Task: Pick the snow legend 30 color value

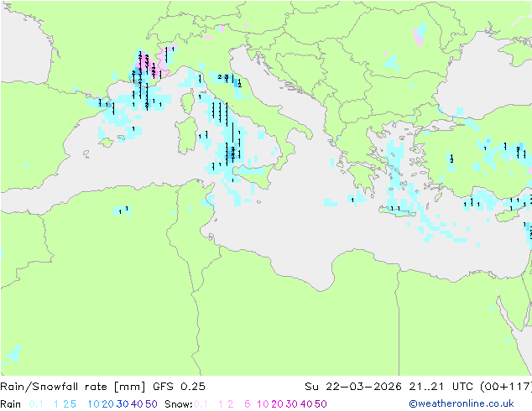Action: coord(292,404)
